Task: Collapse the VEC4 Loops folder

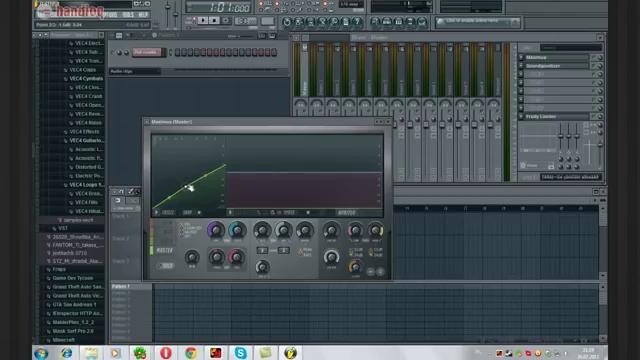Action: [x=86, y=184]
